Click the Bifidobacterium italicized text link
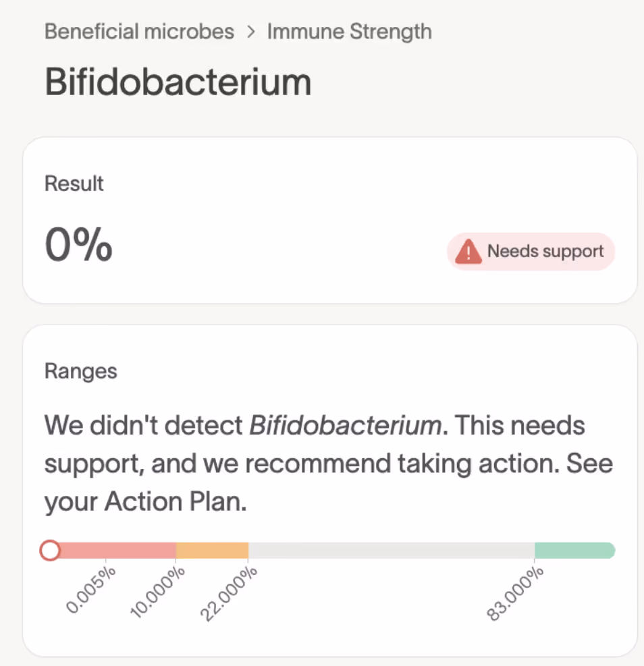Viewport: 644px width, 666px height. tap(347, 425)
